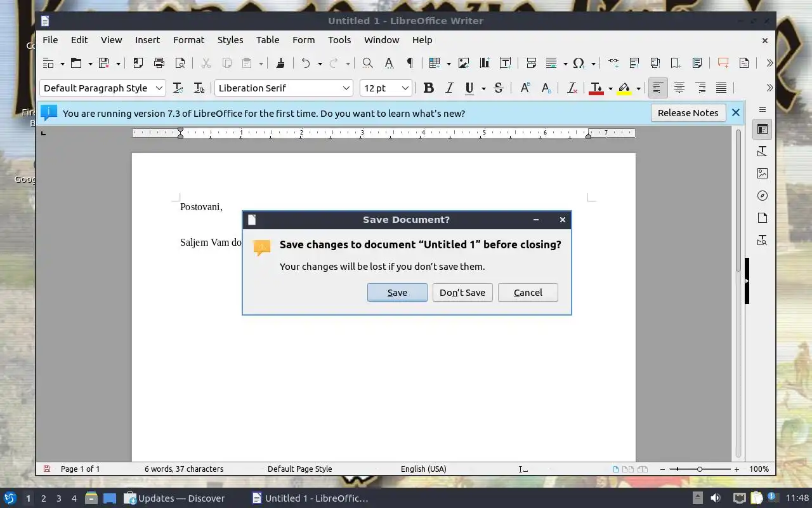Image resolution: width=812 pixels, height=508 pixels.
Task: Open the Styles menu
Action: [x=230, y=39]
